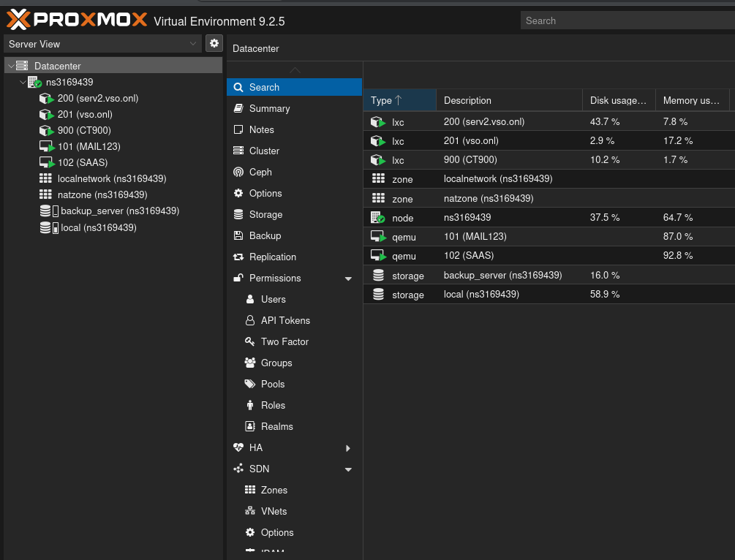This screenshot has height=560, width=735.
Task: Click the Datacenter panel title
Action: tap(255, 49)
